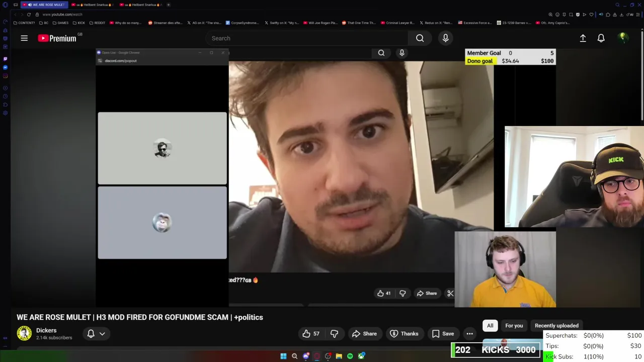Save the video to a playlist

click(443, 334)
